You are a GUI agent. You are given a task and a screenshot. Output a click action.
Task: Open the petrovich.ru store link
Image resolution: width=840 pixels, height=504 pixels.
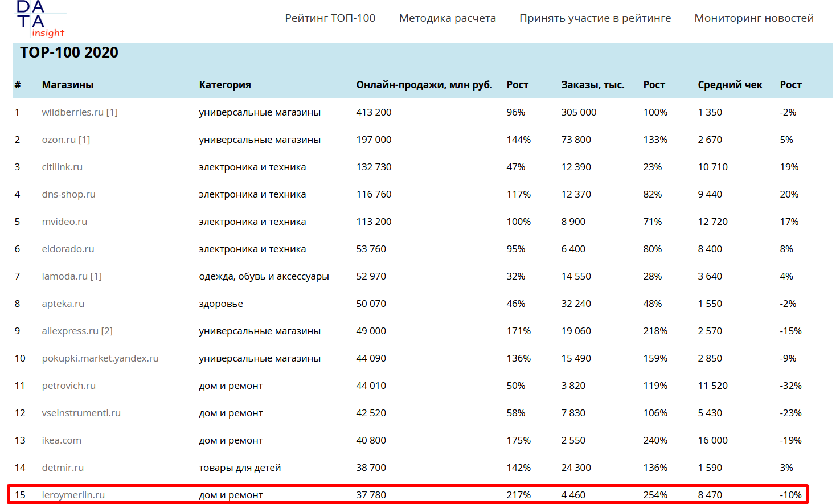[x=68, y=386]
